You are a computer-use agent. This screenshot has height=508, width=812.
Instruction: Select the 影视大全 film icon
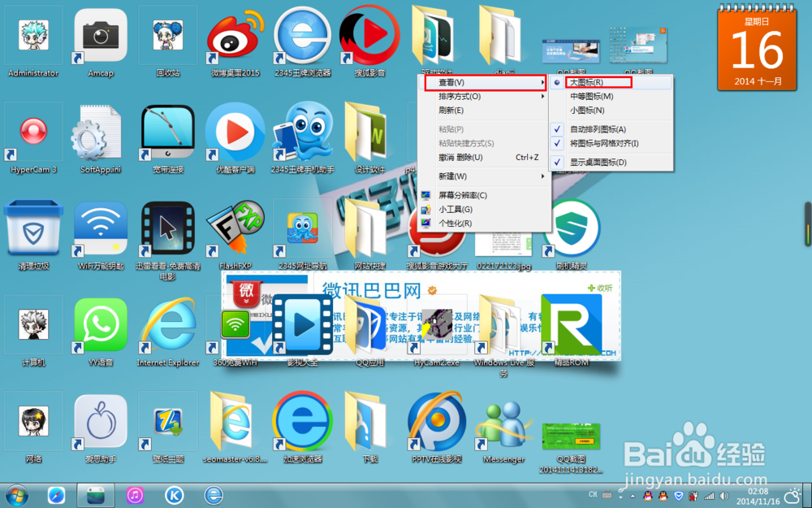click(x=302, y=332)
